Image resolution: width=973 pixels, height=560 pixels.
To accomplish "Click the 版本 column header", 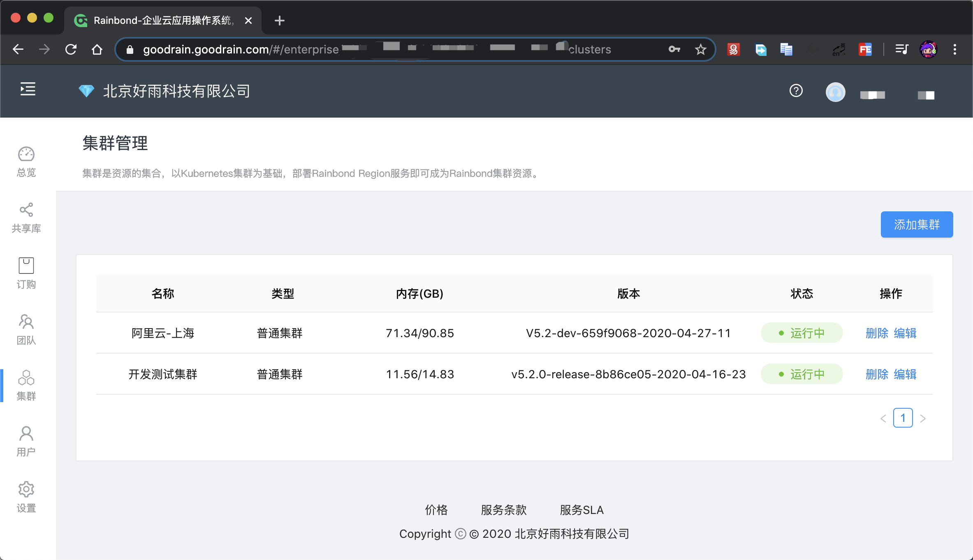I will point(628,294).
